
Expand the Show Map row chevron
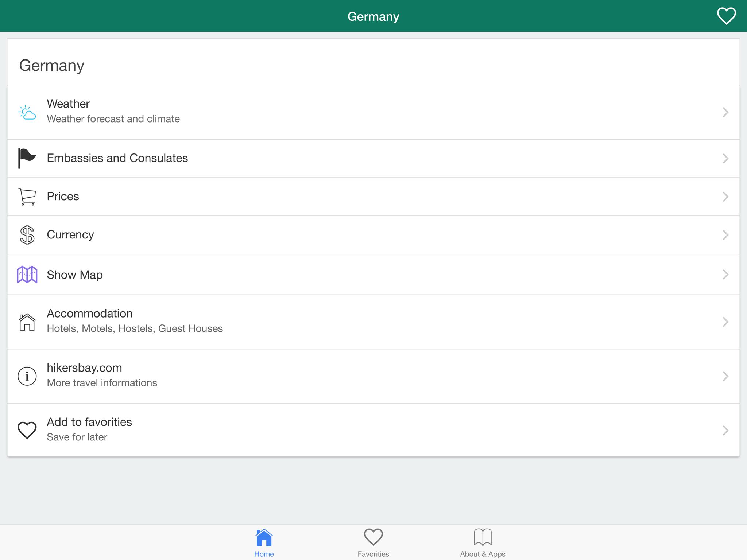click(725, 274)
